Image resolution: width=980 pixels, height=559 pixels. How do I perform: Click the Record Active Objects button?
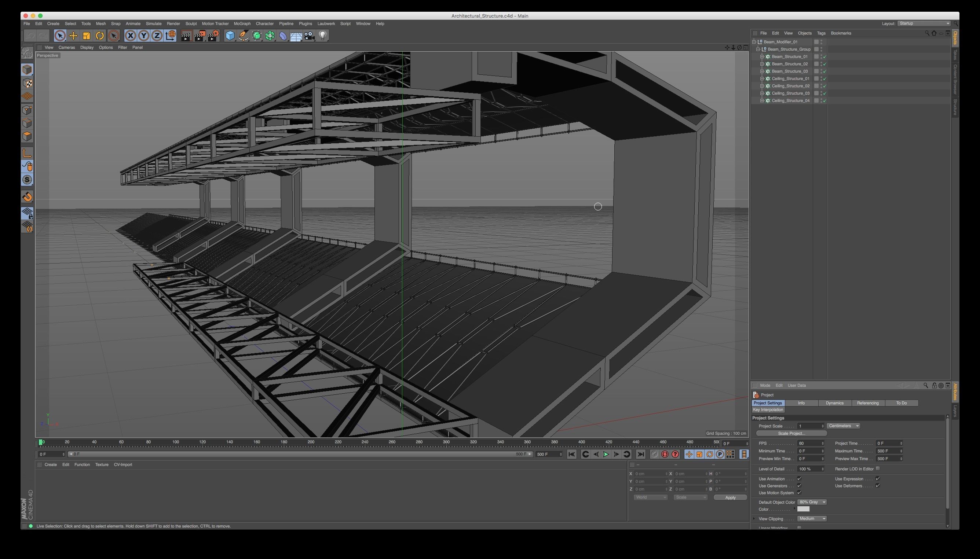click(654, 454)
